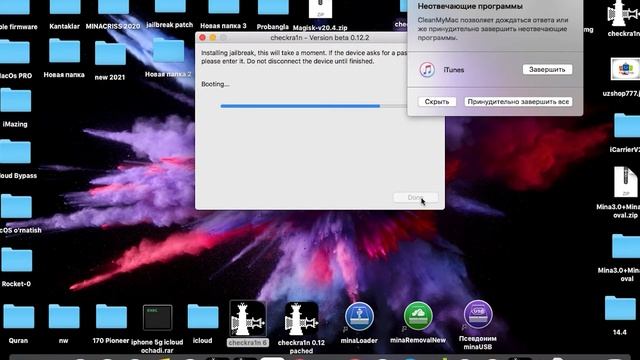Select the Новая папка 3 folder
Image resolution: width=640 pixels, height=360 pixels.
[x=224, y=8]
